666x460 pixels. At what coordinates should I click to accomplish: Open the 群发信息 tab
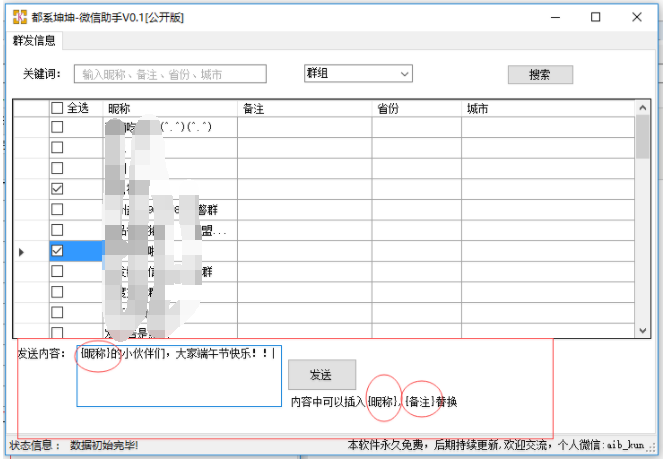pyautogui.click(x=34, y=40)
